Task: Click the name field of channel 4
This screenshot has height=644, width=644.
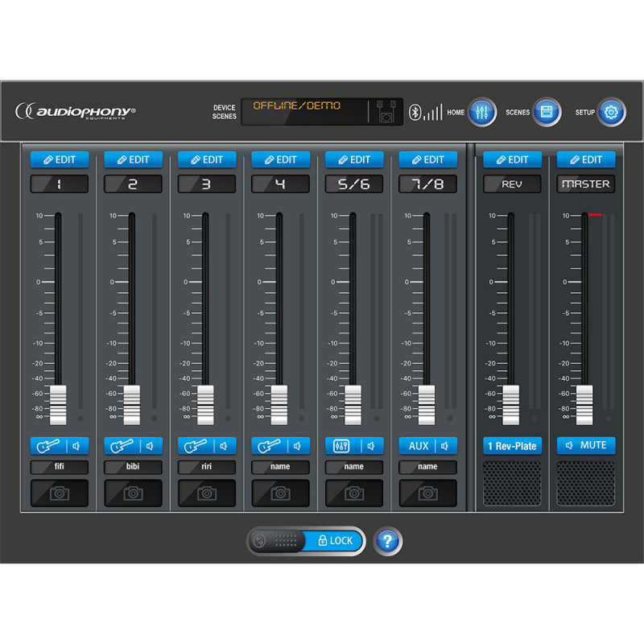Action: click(280, 467)
